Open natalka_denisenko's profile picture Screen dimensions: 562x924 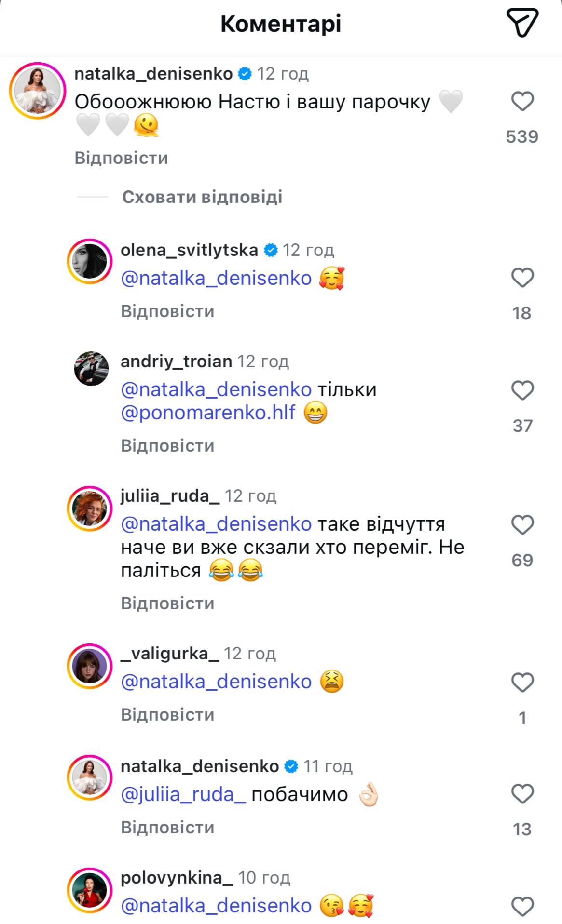pyautogui.click(x=38, y=92)
